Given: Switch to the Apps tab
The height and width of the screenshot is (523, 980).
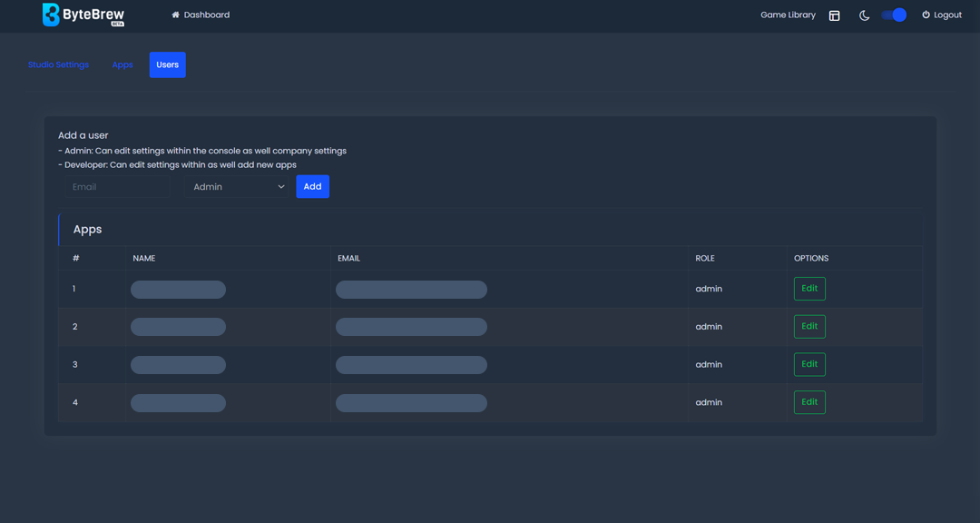Looking at the screenshot, I should [122, 65].
